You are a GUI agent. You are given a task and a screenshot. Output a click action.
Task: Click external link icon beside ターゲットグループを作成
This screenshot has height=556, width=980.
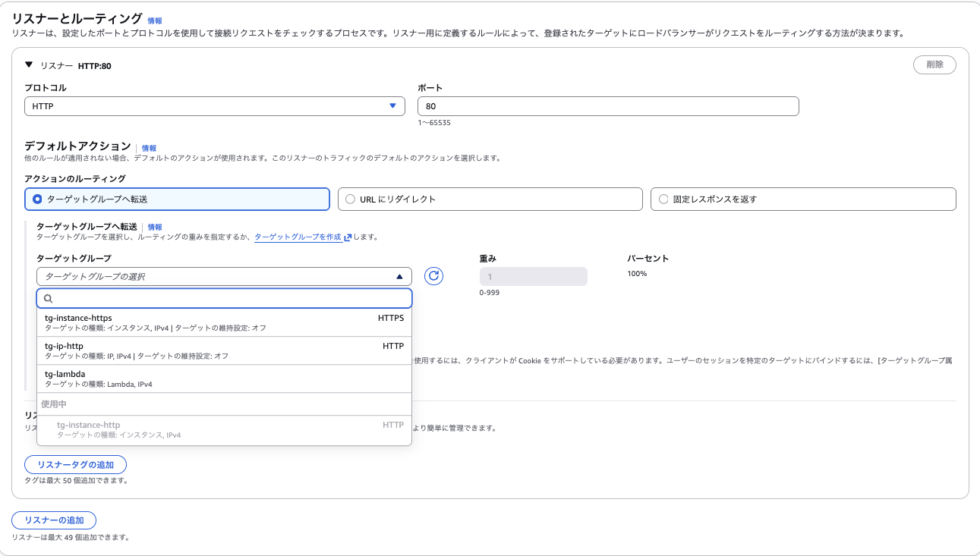pos(348,237)
